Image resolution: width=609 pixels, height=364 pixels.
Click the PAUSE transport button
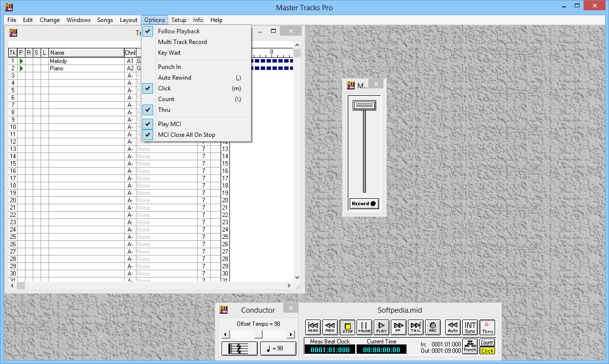[364, 327]
